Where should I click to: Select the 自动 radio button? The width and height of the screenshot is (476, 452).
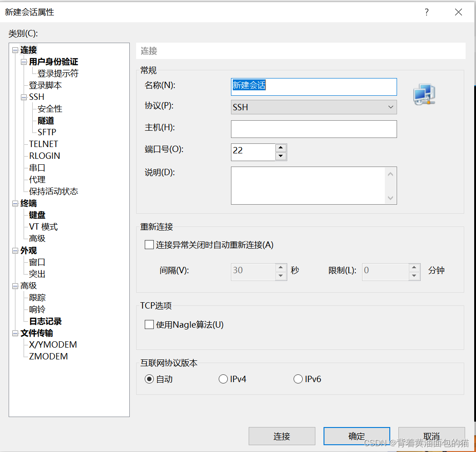point(149,379)
